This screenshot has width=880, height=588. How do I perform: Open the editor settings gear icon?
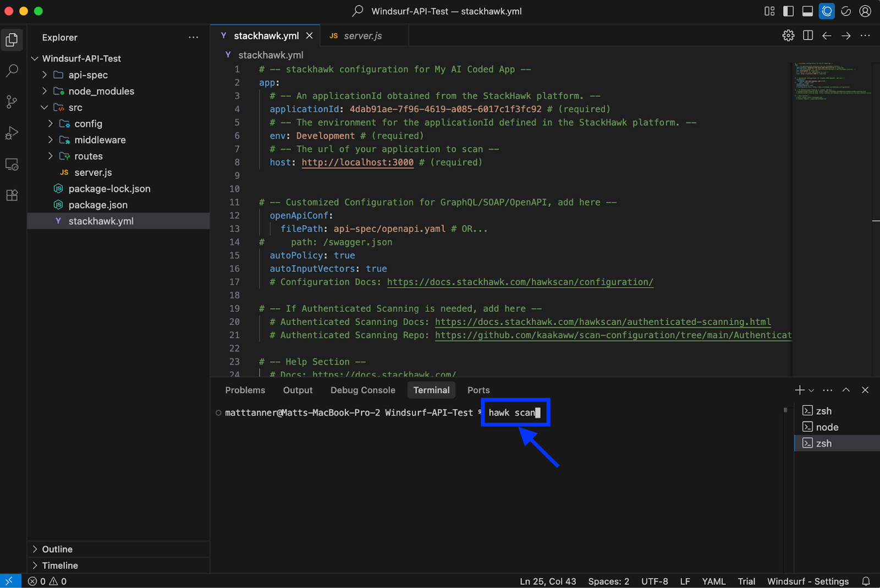(788, 36)
